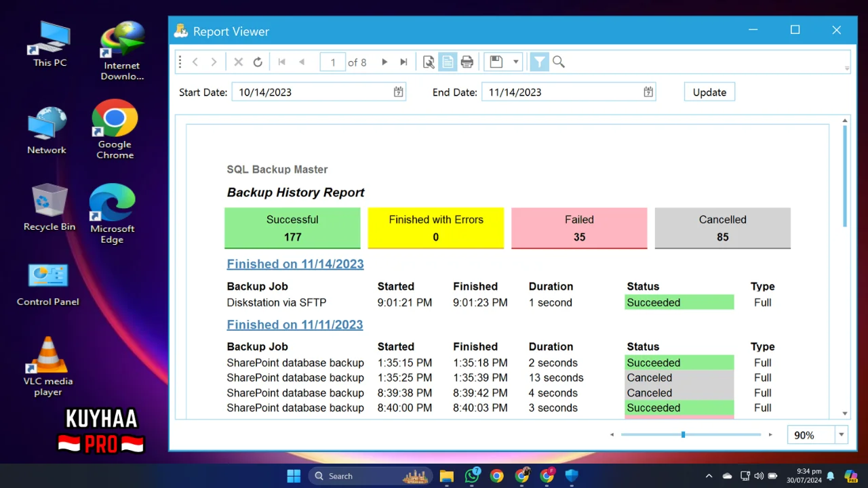This screenshot has height=488, width=868.
Task: Open File Explorer from the taskbar
Action: [x=447, y=476]
